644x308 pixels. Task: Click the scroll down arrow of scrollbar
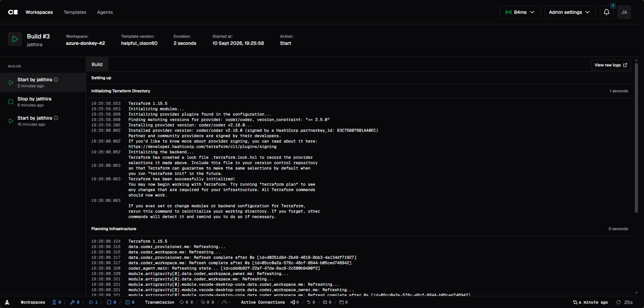636,293
